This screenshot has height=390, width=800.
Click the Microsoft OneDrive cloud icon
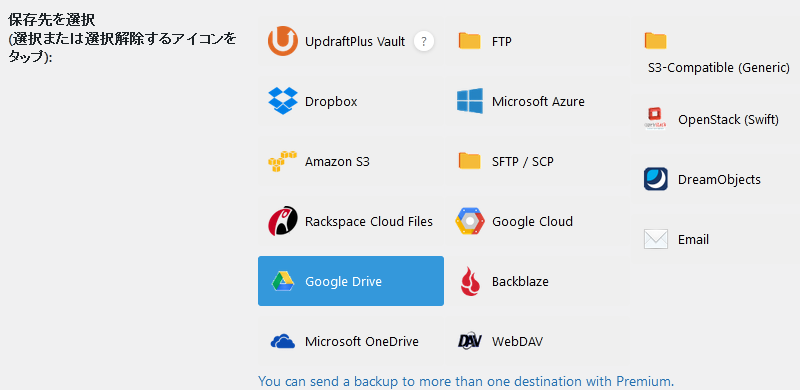pos(283,341)
